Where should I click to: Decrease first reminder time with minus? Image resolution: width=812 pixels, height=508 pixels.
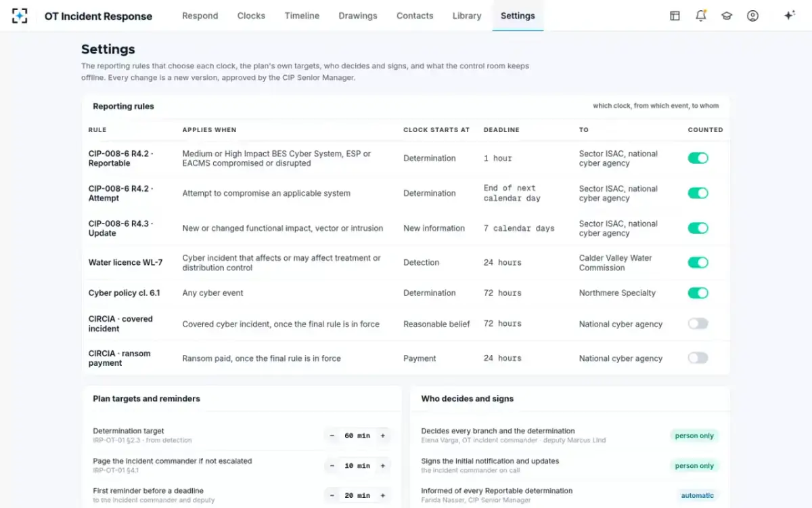click(x=332, y=496)
